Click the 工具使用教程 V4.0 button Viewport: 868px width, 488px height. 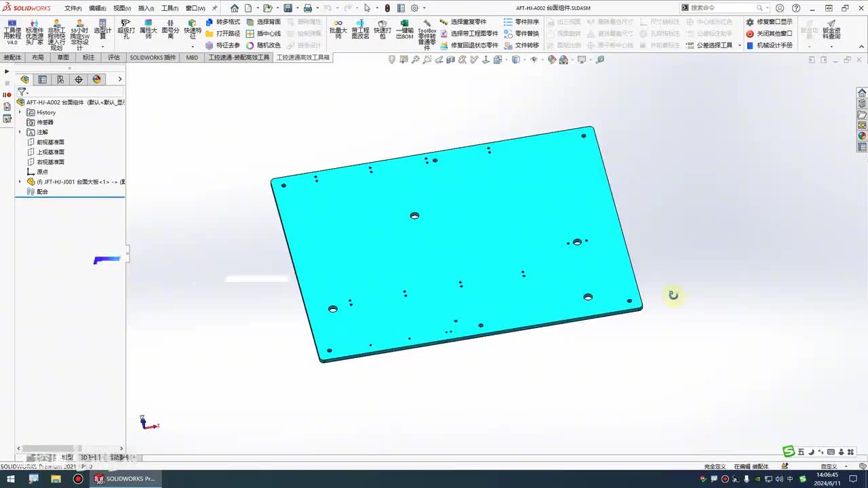12,31
